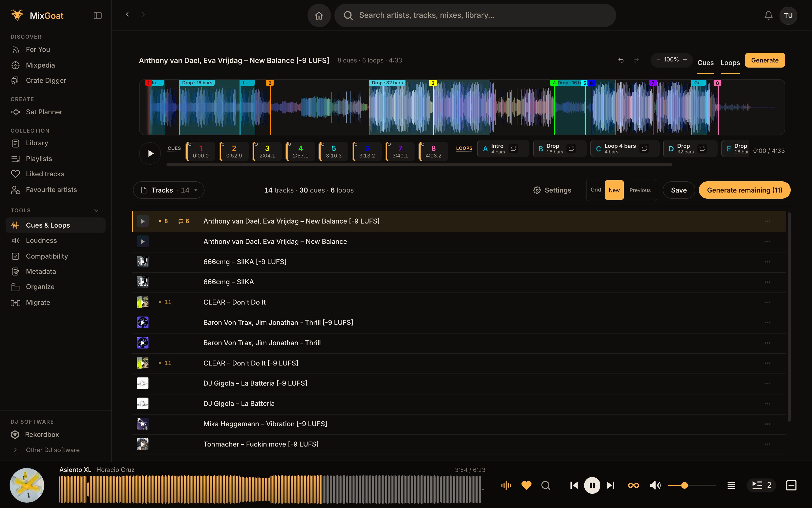Image resolution: width=812 pixels, height=508 pixels.
Task: Go to home via house icon
Action: pyautogui.click(x=319, y=15)
